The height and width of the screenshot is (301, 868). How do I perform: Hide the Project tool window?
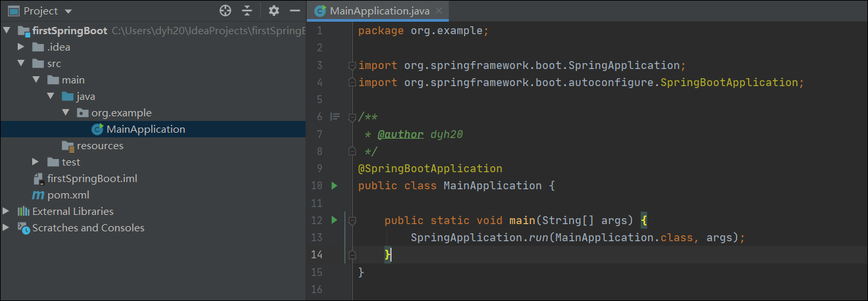[295, 11]
